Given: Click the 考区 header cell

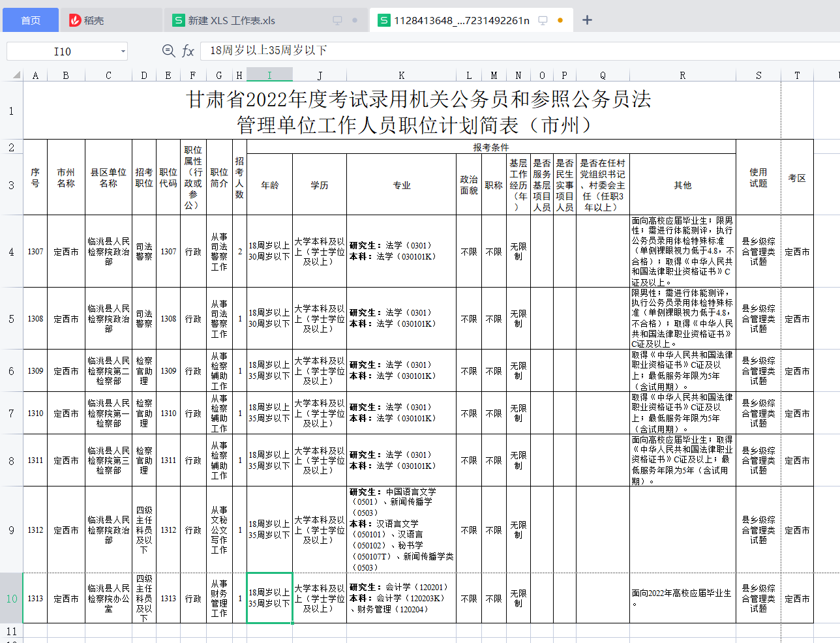Looking at the screenshot, I should click(x=797, y=177).
